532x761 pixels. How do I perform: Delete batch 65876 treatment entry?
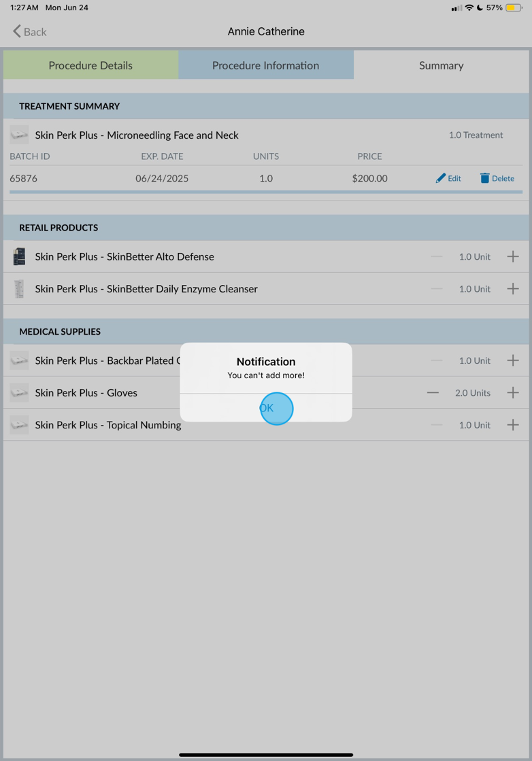[497, 178]
